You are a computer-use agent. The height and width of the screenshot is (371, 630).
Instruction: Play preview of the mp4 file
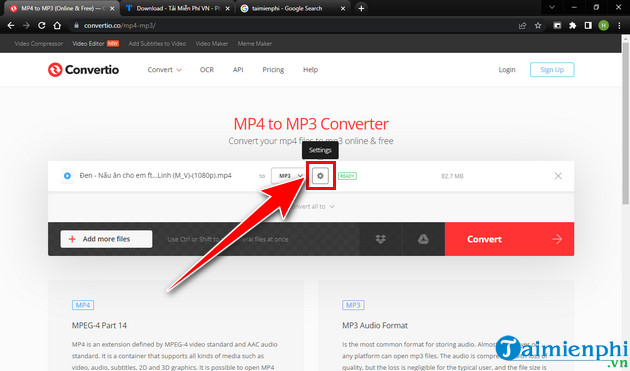[x=67, y=176]
